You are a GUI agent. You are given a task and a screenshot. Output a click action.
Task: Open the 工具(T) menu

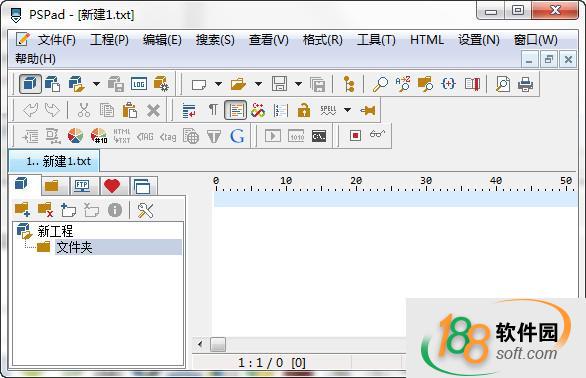pyautogui.click(x=376, y=40)
